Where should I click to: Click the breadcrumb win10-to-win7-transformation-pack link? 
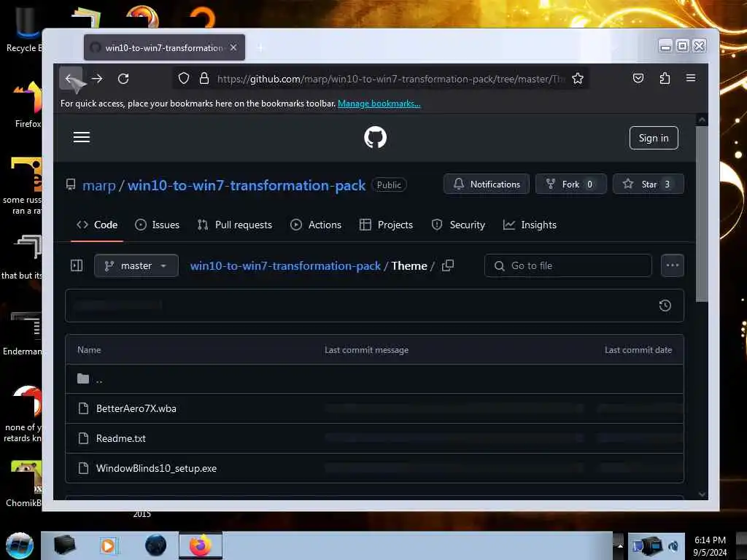coord(285,265)
